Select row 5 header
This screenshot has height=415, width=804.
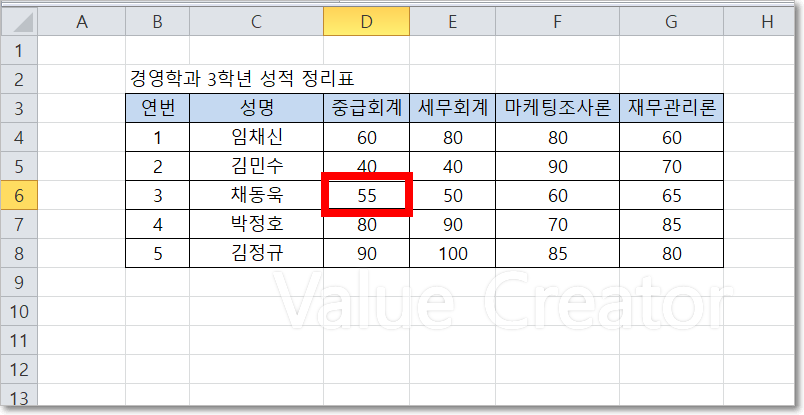(x=19, y=166)
